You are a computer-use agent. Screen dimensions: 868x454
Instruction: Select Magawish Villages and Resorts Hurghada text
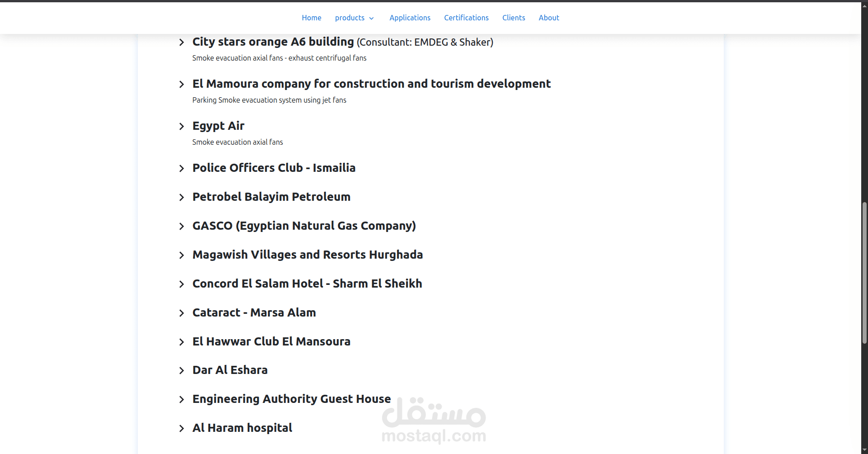(x=307, y=255)
